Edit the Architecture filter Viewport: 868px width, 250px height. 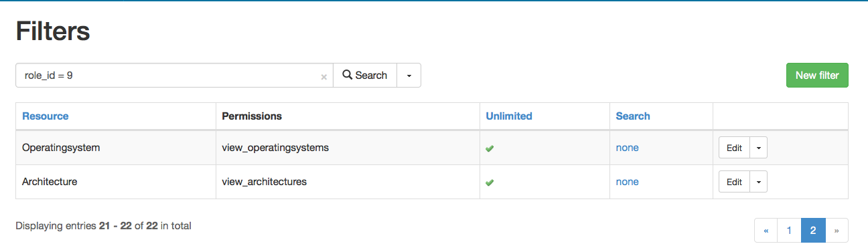click(x=735, y=182)
